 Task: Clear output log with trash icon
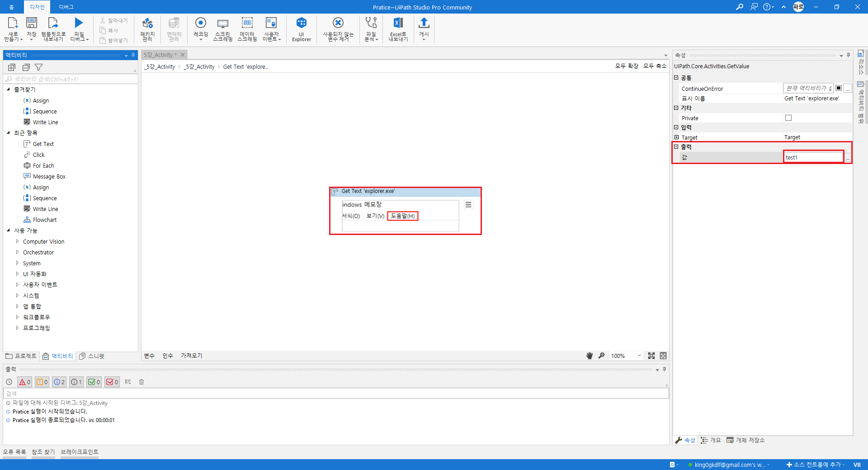pyautogui.click(x=142, y=382)
